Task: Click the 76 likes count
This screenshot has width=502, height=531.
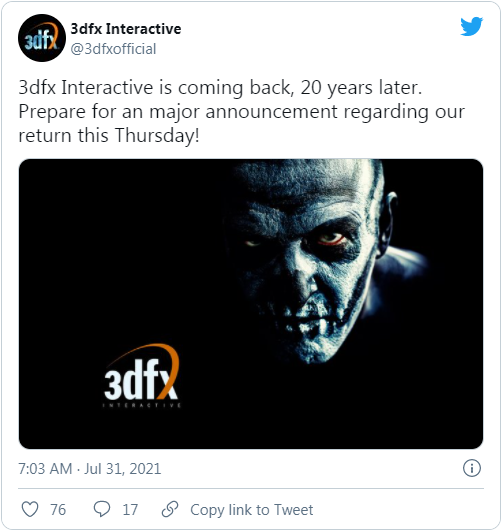Action: point(58,510)
